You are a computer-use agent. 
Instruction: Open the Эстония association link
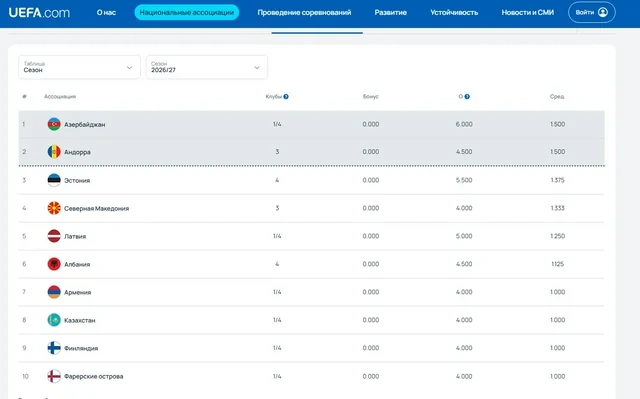click(x=77, y=180)
